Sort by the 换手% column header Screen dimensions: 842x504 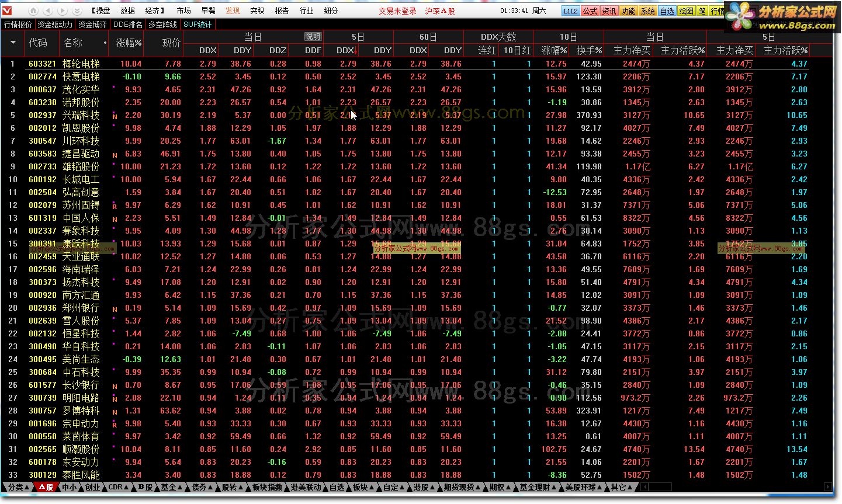[x=589, y=50]
